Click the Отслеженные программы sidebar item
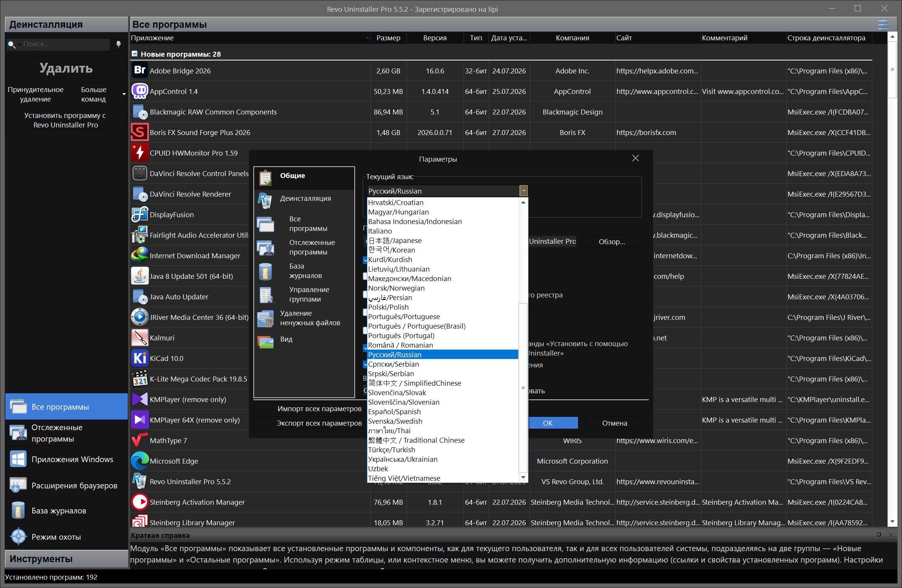This screenshot has height=588, width=902. point(67,433)
